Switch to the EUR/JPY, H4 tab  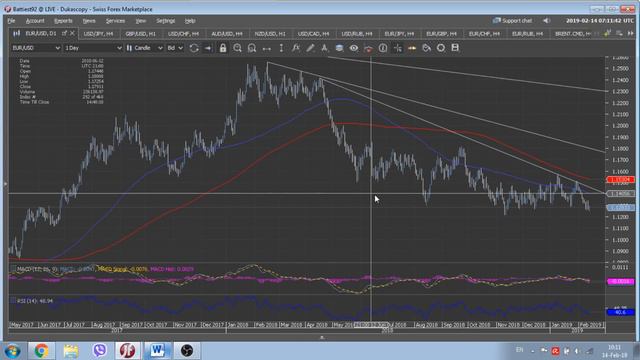tap(399, 33)
